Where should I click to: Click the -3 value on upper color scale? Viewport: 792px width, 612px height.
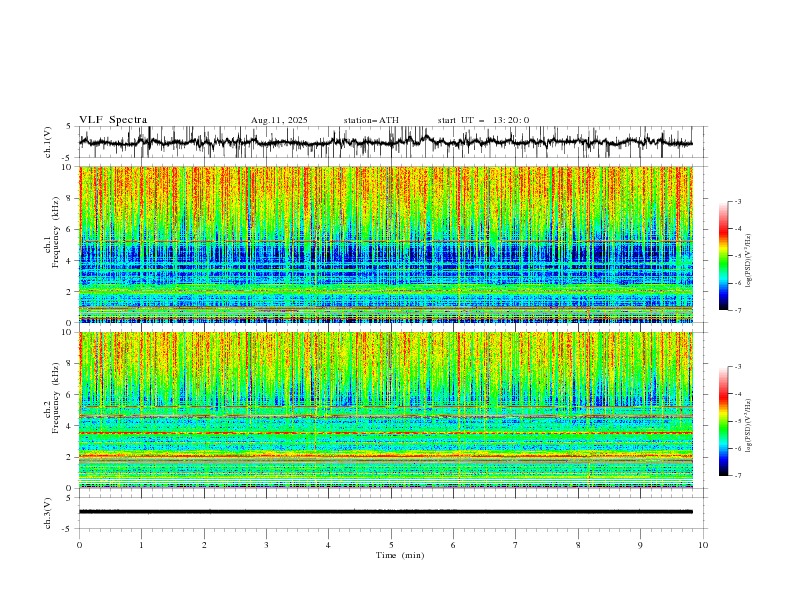[x=737, y=201]
